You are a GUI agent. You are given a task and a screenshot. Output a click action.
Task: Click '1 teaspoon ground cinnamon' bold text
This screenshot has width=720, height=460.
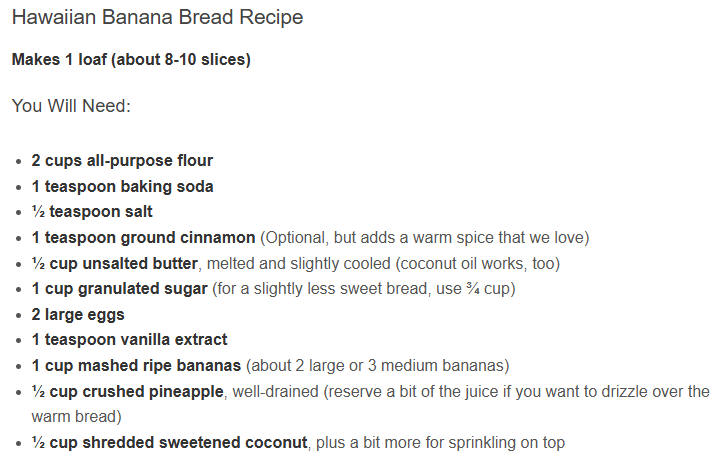[143, 238]
